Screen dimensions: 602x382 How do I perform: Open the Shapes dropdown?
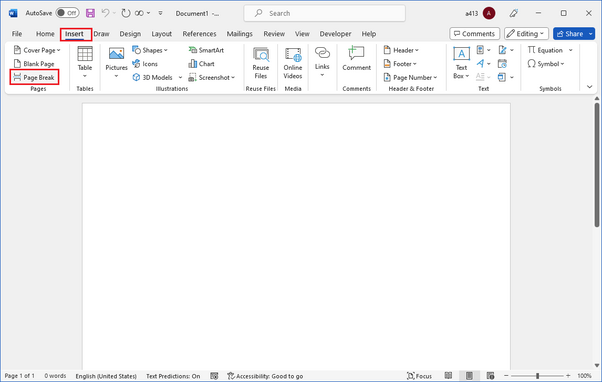150,50
